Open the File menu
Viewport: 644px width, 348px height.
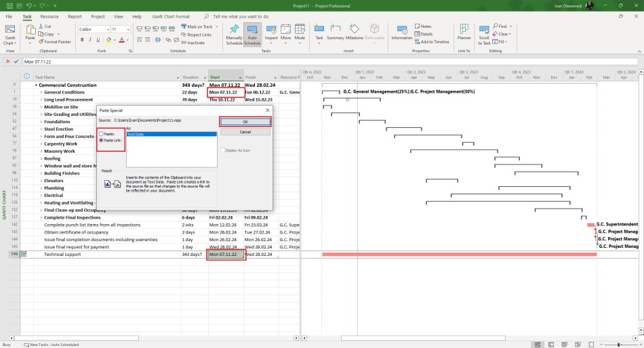click(x=9, y=16)
